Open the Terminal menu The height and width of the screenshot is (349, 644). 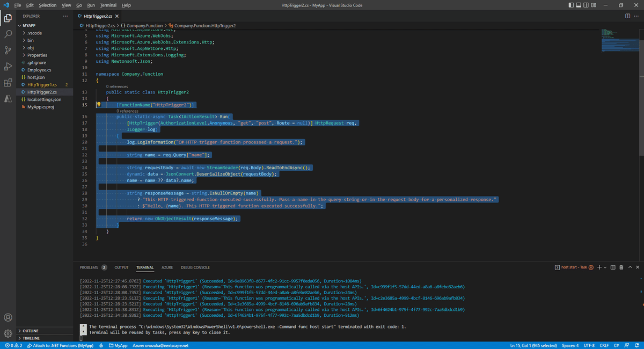(x=108, y=5)
